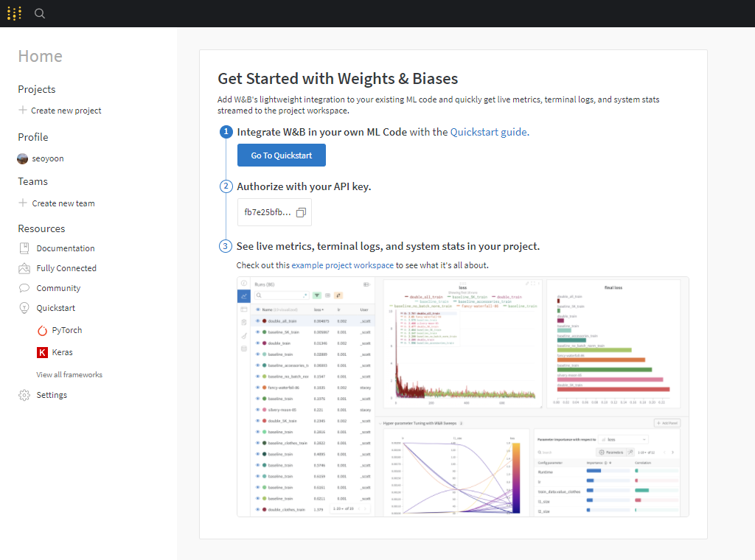Open Keras quickstart
This screenshot has height=560, width=755.
pyautogui.click(x=62, y=352)
